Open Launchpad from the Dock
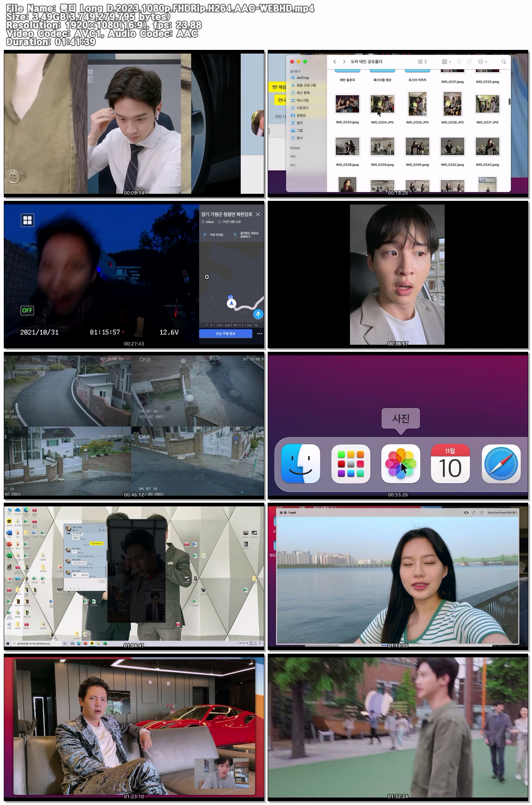This screenshot has width=532, height=805. point(351,464)
